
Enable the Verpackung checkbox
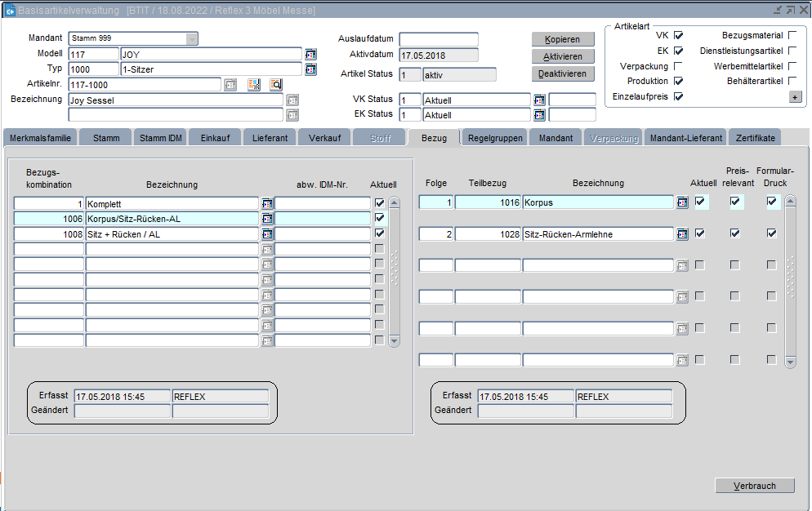(678, 66)
